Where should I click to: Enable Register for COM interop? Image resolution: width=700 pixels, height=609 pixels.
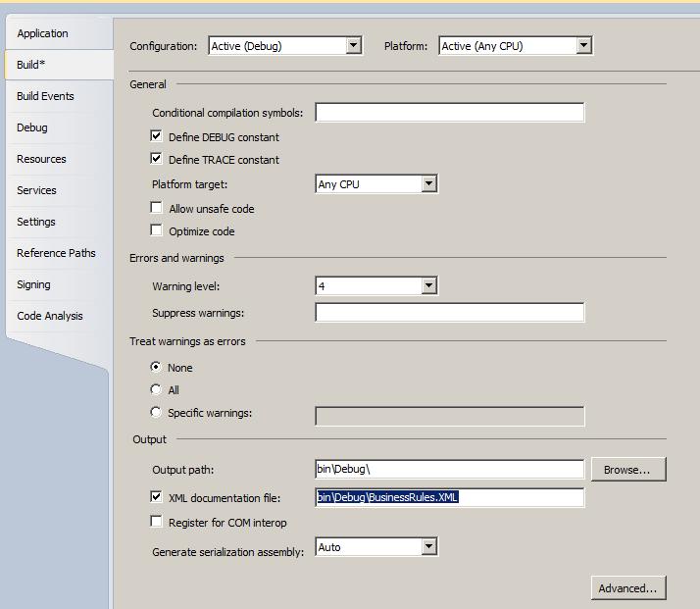(x=156, y=522)
